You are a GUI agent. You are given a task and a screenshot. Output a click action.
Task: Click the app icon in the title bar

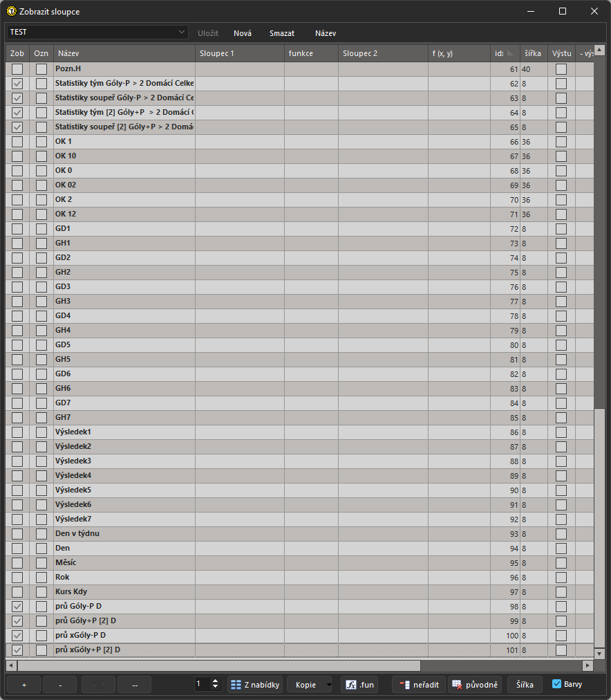[12, 11]
